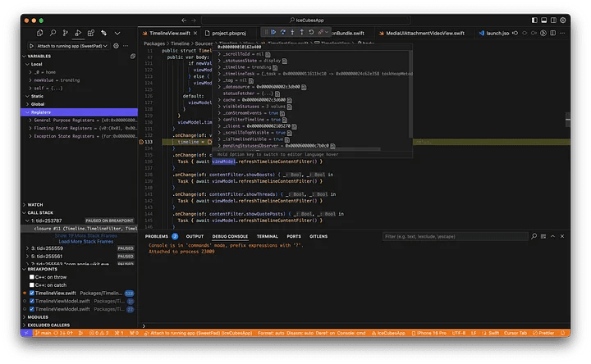Click the debug console filter field
This screenshot has height=364, width=591.
coord(455,236)
